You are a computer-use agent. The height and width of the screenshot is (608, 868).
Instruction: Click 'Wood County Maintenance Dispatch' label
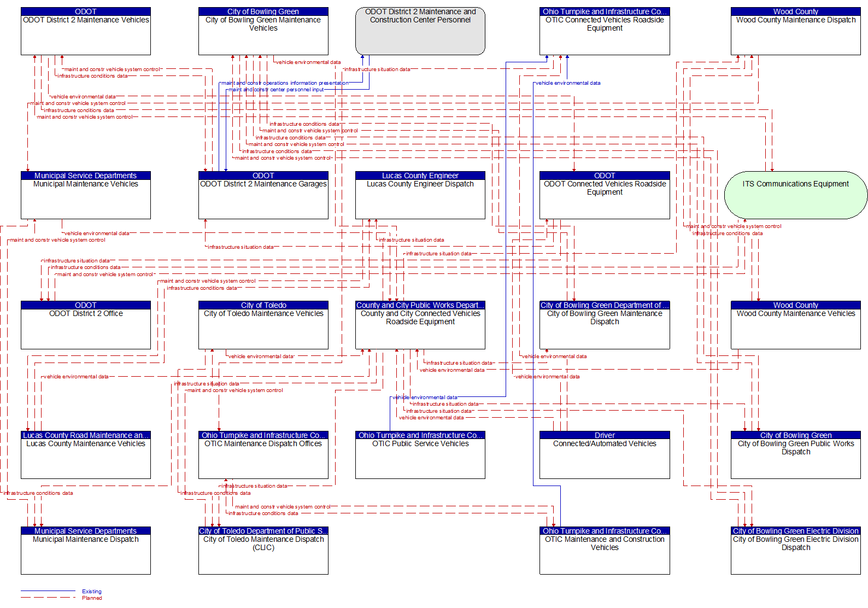point(796,20)
